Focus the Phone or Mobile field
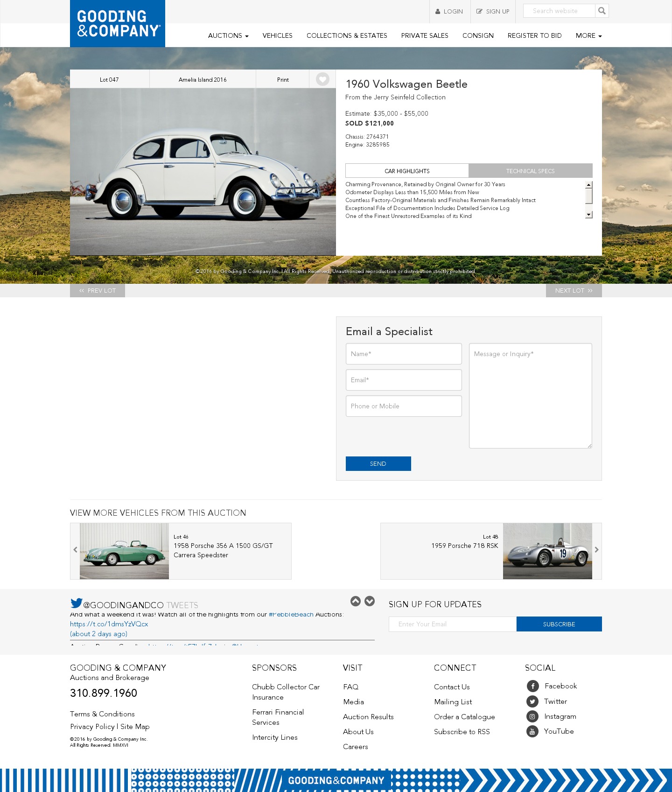This screenshot has height=792, width=672. 404,406
